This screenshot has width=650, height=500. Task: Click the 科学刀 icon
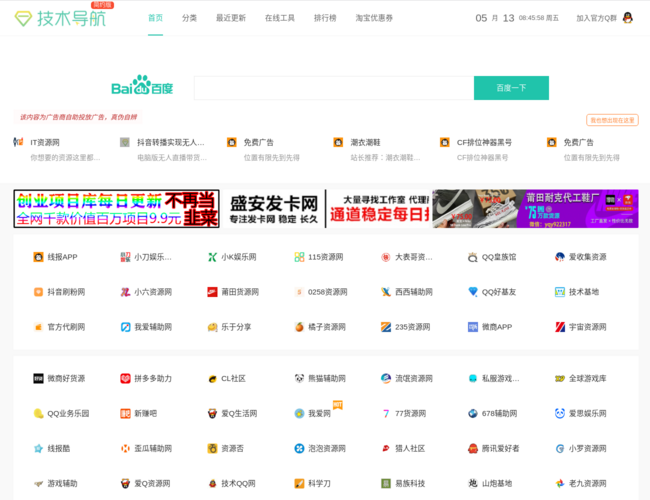pyautogui.click(x=299, y=483)
